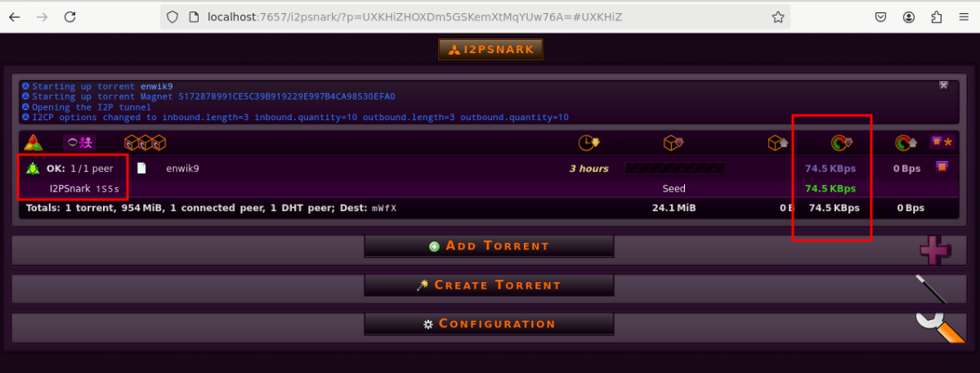This screenshot has height=373, width=980.
Task: Click the stop all torrents header icon
Action: point(942,142)
